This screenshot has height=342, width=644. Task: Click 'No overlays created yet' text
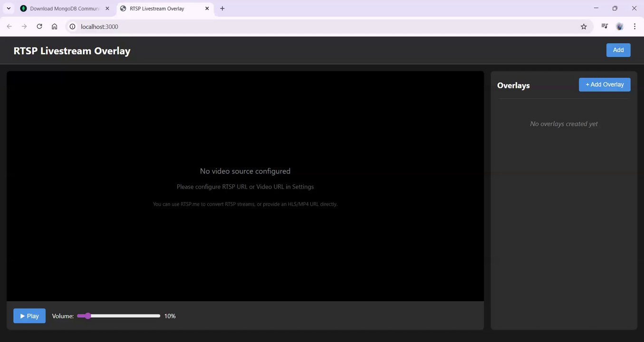(x=564, y=124)
